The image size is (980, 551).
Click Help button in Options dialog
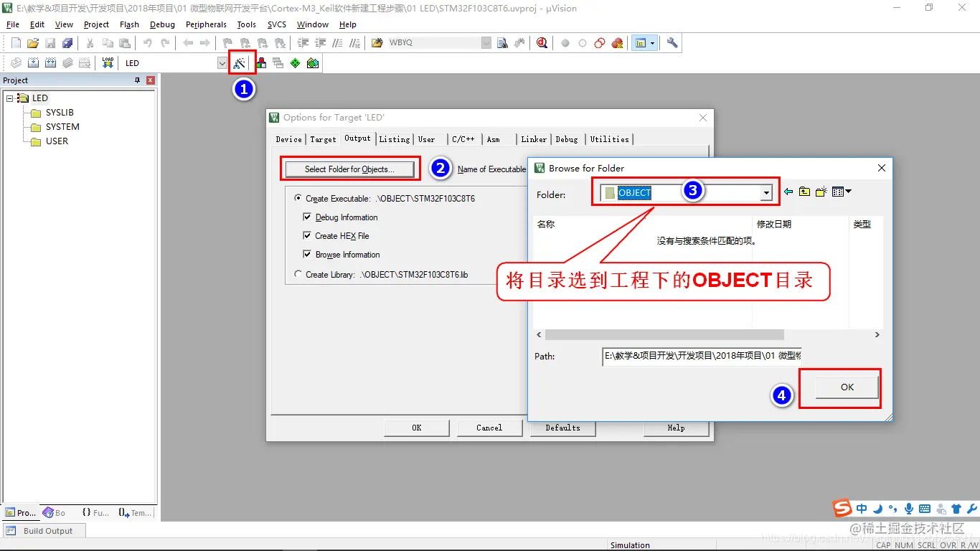676,428
